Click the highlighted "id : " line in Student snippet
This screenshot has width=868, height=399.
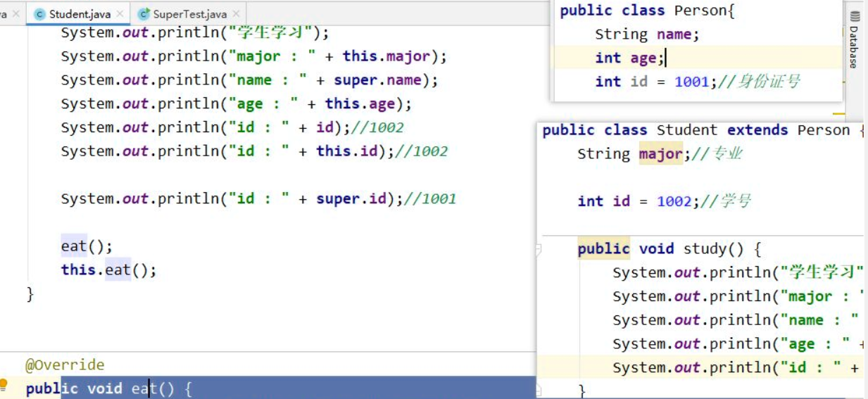(x=702, y=368)
